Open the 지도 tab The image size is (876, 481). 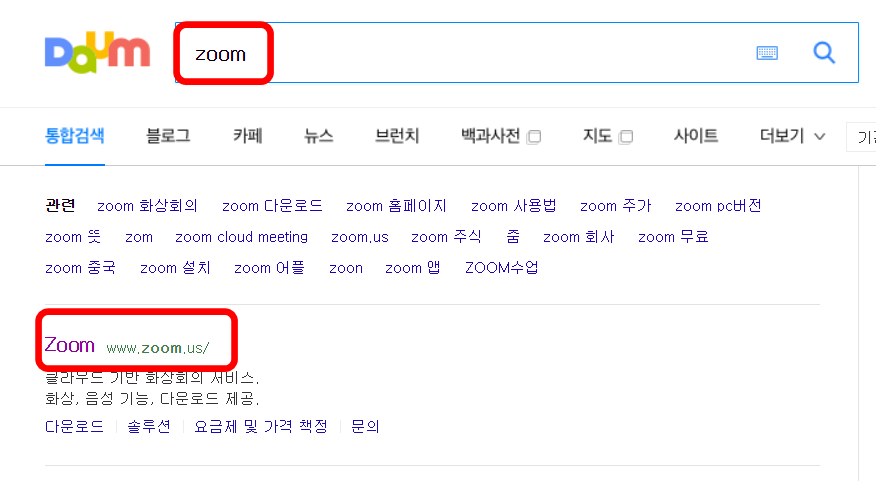[x=597, y=136]
